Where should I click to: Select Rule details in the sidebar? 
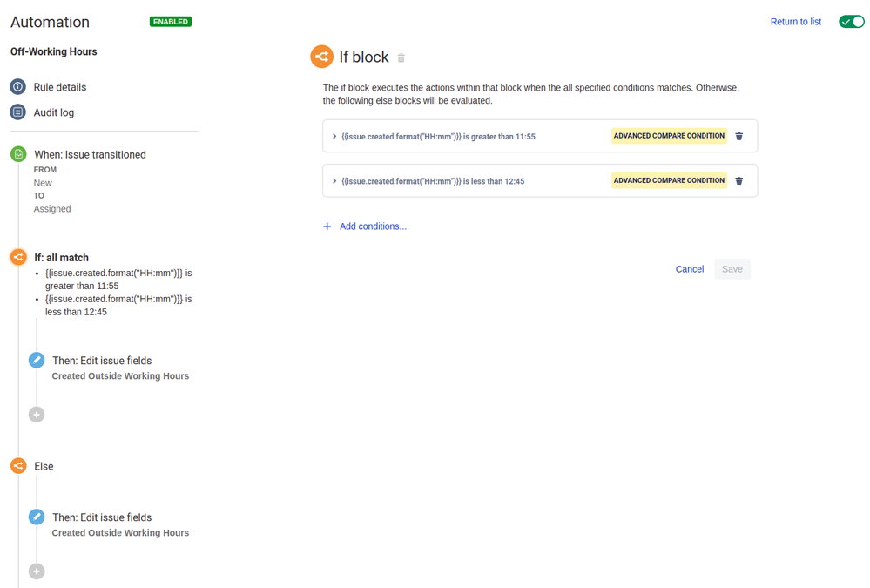pyautogui.click(x=18, y=86)
